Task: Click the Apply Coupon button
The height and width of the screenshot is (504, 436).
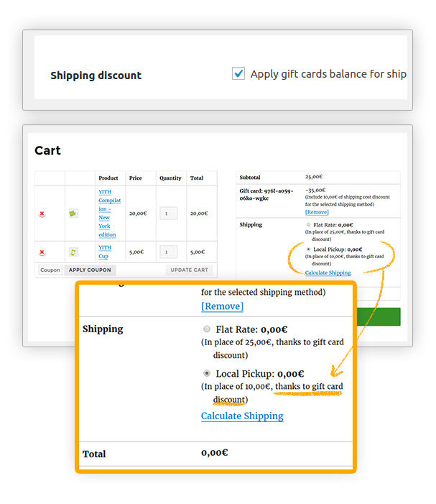Action: pyautogui.click(x=90, y=270)
